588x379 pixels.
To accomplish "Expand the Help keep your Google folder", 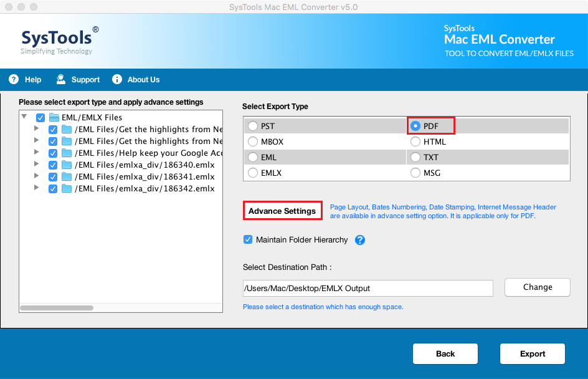I will click(x=36, y=152).
